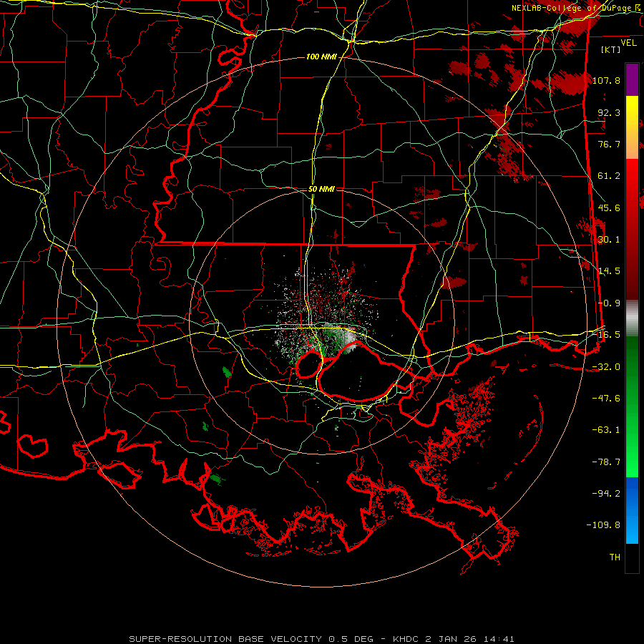Viewport: 644px width, 644px height.
Task: Click the 14.5 velocity scale value
Action: (609, 271)
